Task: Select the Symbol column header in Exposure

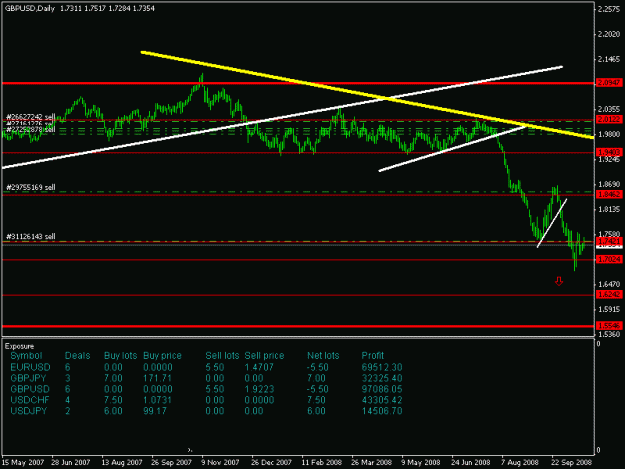Action: tap(26, 356)
